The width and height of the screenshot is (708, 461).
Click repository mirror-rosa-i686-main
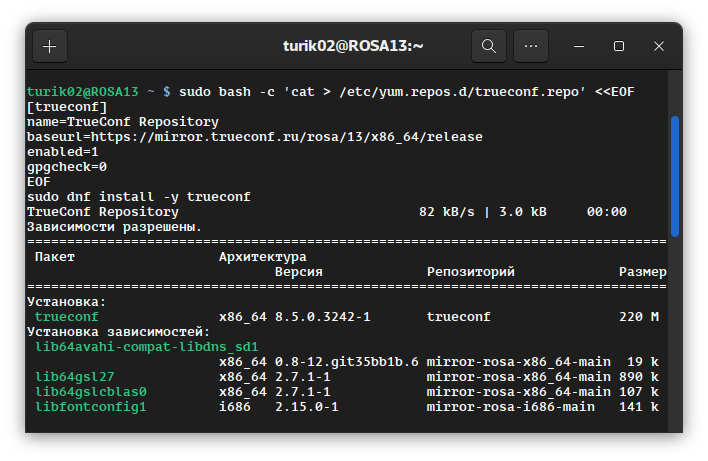click(511, 407)
